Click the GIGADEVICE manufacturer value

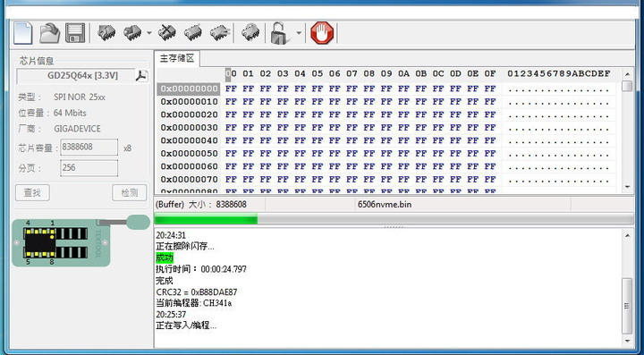[77, 129]
